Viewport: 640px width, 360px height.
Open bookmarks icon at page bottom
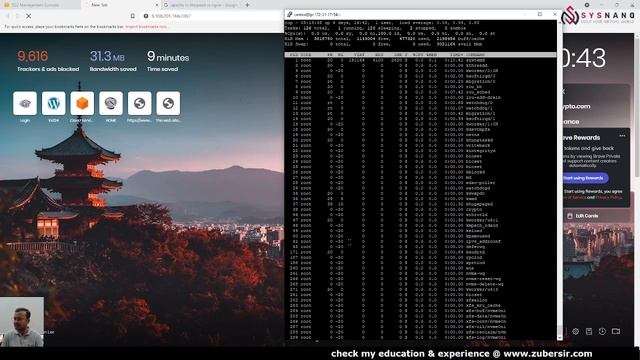click(589, 331)
